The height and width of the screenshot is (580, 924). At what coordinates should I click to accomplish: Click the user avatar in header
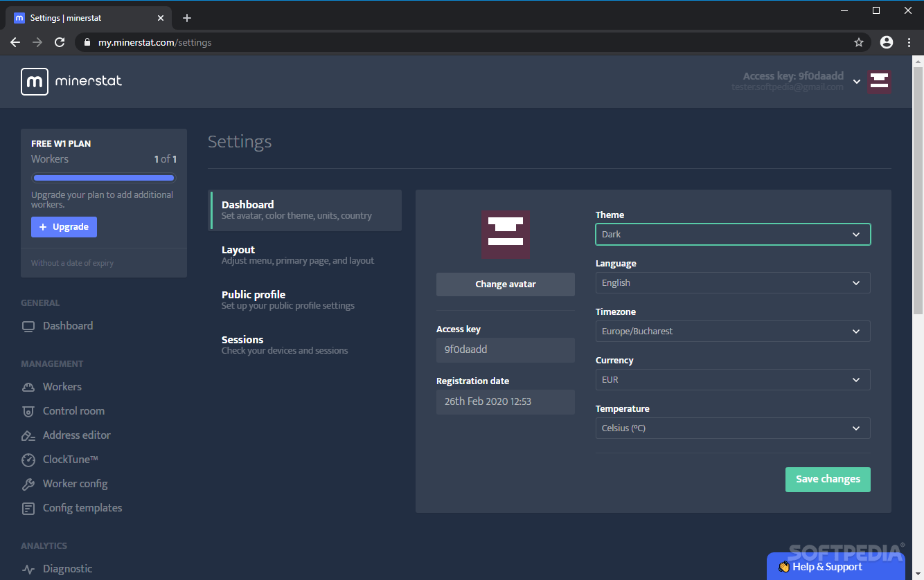[880, 81]
